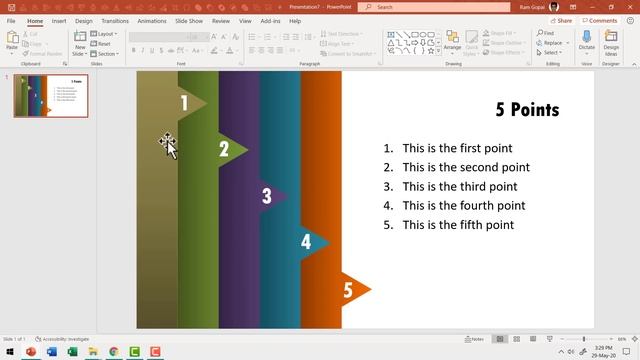Collapse the ribbon with chevron
Viewport: 640px width, 360px height.
pyautogui.click(x=634, y=64)
